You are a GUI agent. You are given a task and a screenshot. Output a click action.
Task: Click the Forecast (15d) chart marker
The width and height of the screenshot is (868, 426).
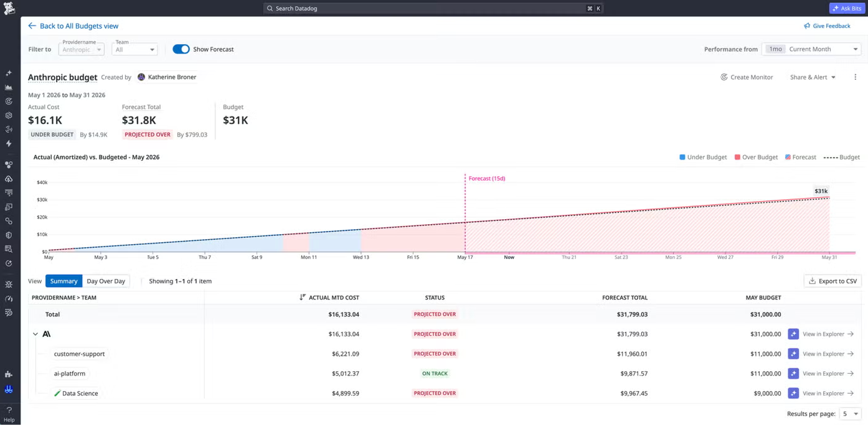point(487,178)
